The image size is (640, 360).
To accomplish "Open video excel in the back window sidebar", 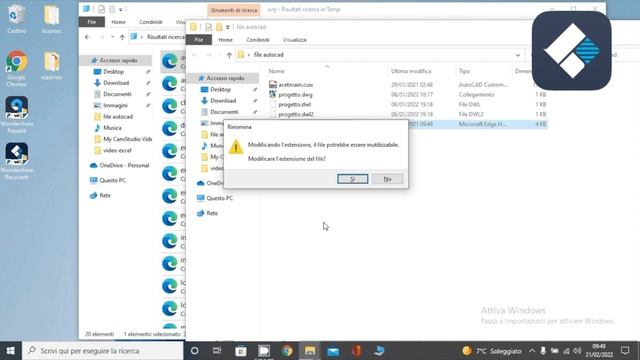I will pyautogui.click(x=117, y=150).
